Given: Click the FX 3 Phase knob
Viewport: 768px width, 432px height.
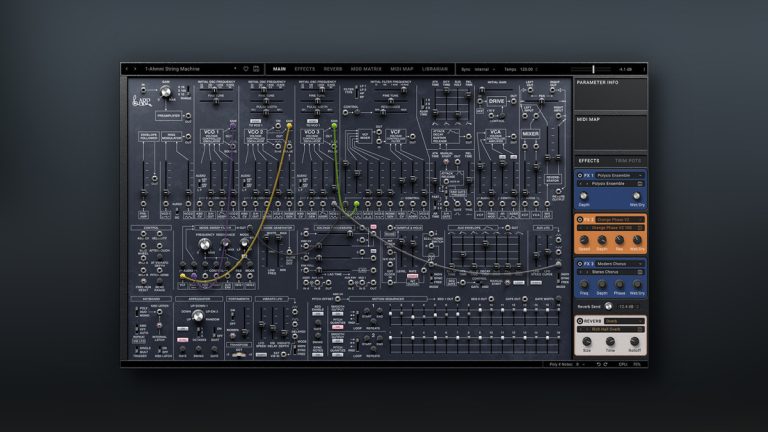Looking at the screenshot, I should click(619, 284).
